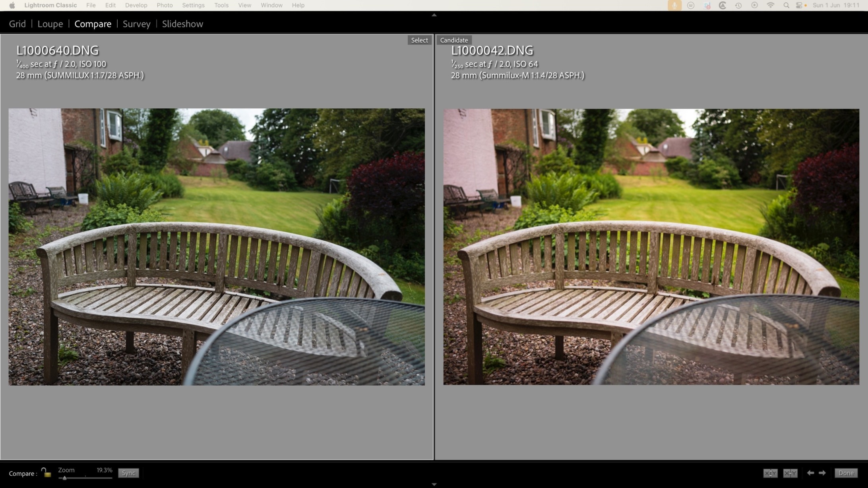Switch to Survey view
This screenshot has width=868, height=488.
[x=136, y=24]
